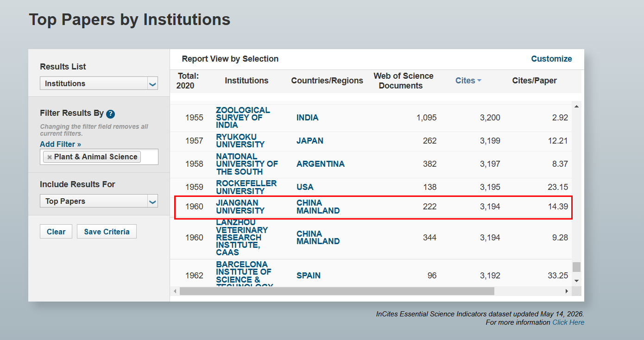This screenshot has height=340, width=644.
Task: Click the Cites/Paper column header
Action: [534, 81]
